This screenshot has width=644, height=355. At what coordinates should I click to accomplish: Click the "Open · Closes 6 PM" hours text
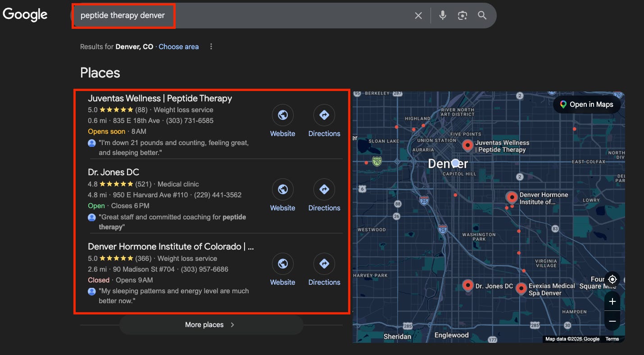118,206
